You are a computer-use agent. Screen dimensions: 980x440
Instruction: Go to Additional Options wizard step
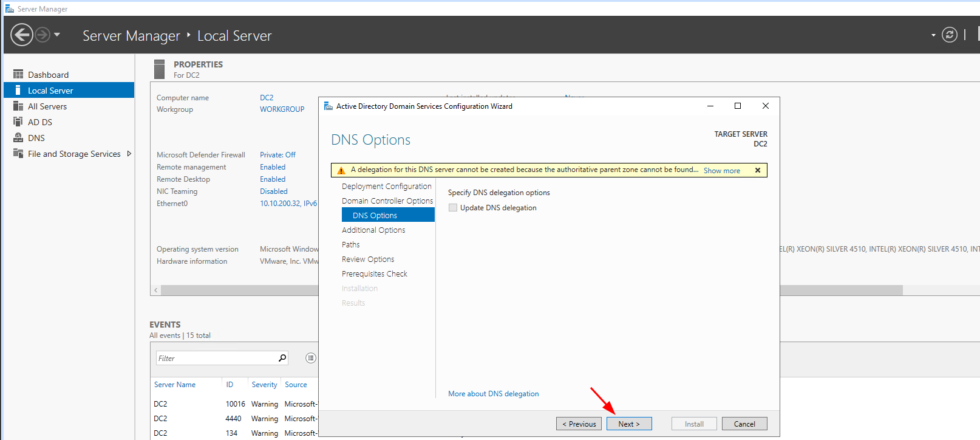pyautogui.click(x=373, y=230)
